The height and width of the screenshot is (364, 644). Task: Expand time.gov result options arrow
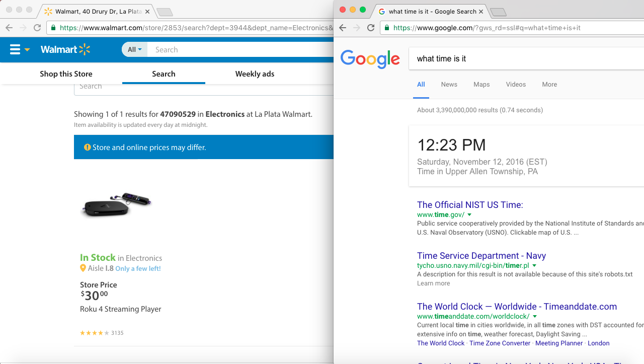click(469, 215)
